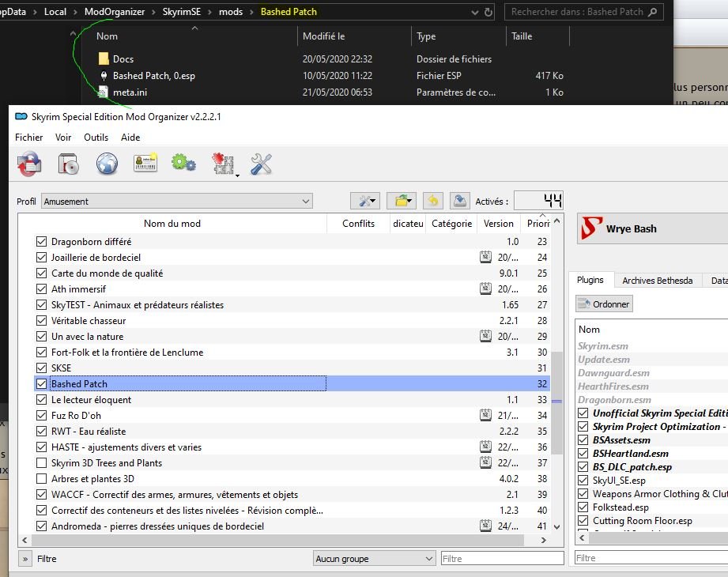Click the Restore Backup yellow arrow icon
728x577 pixels.
coord(432,201)
